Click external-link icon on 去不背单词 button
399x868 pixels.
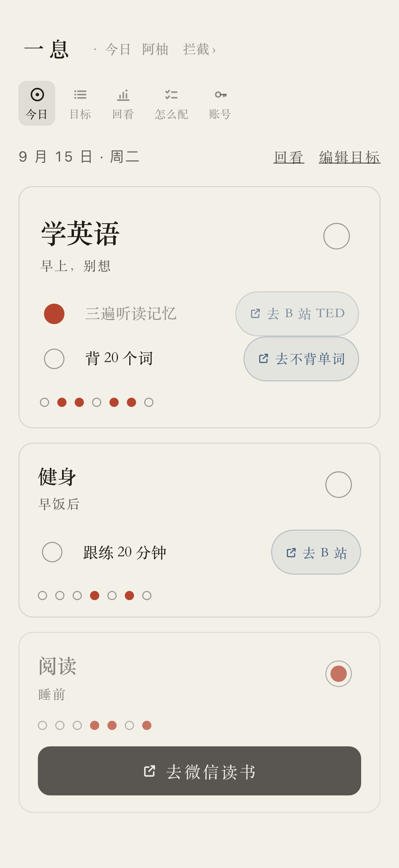(264, 359)
